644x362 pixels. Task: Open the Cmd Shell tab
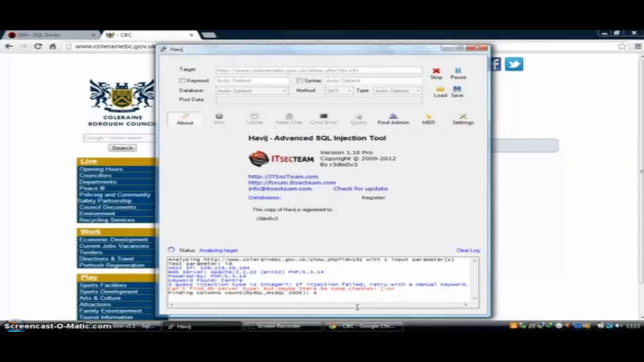(x=323, y=119)
